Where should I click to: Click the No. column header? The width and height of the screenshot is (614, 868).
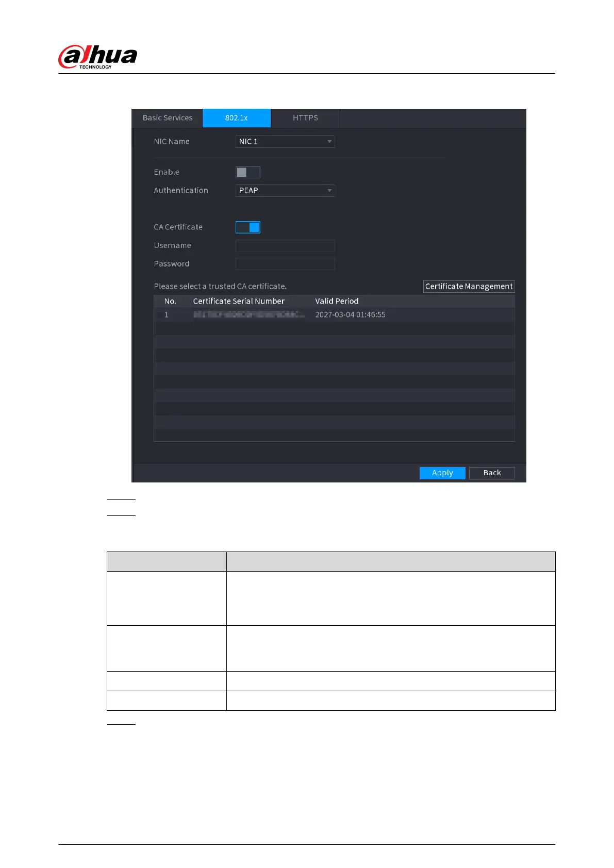coord(170,302)
